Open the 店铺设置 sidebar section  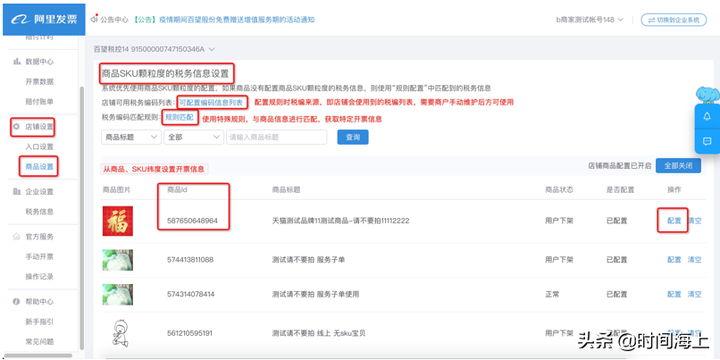[x=39, y=127]
